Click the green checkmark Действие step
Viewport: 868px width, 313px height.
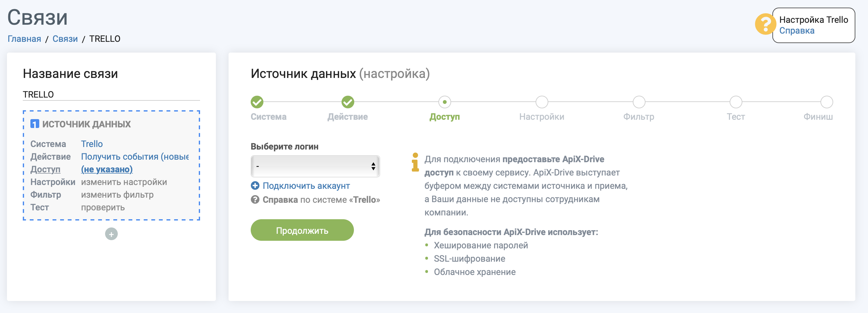pos(347,102)
